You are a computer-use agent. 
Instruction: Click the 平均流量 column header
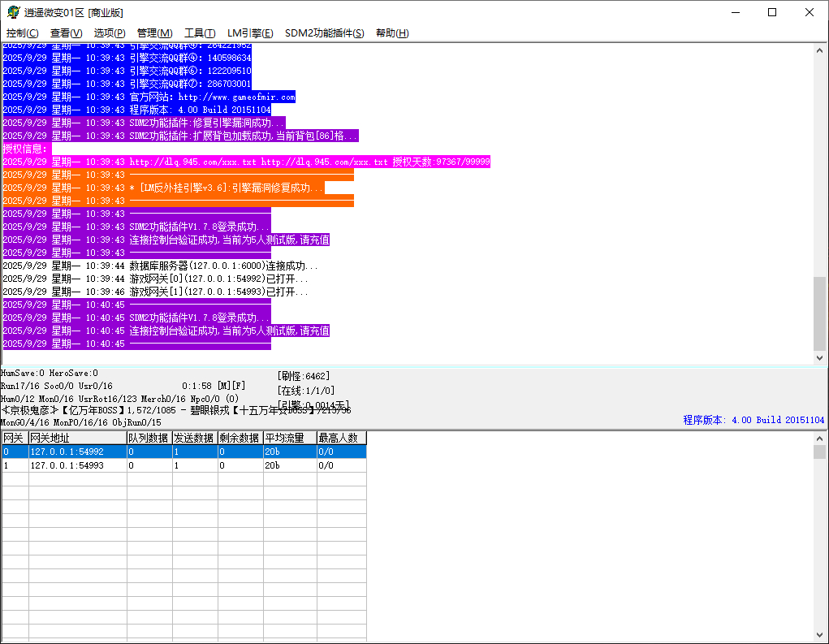[289, 439]
